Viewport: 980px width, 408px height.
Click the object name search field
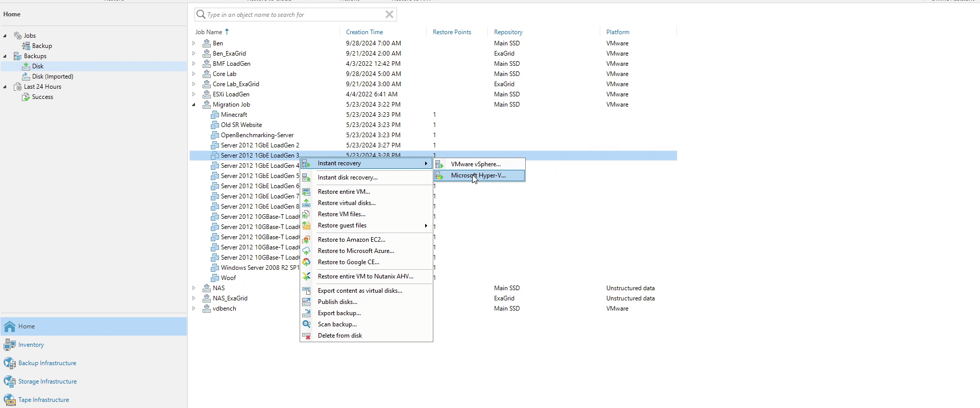(295, 14)
